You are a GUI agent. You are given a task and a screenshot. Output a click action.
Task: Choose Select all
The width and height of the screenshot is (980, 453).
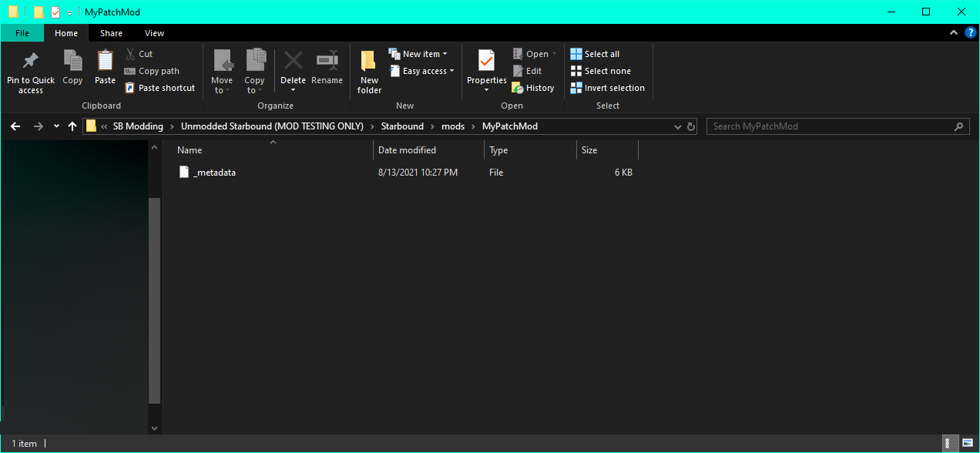click(x=595, y=54)
